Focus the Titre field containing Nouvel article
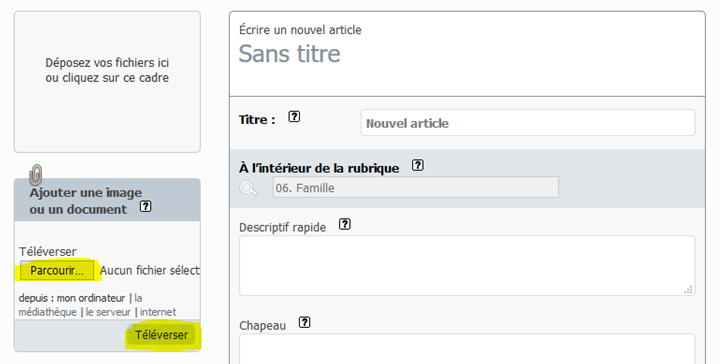 pyautogui.click(x=528, y=123)
